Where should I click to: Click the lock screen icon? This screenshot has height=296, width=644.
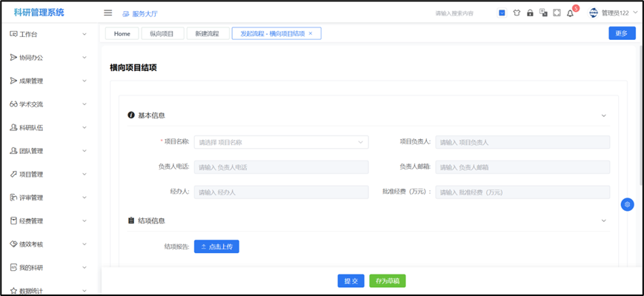[x=530, y=13]
